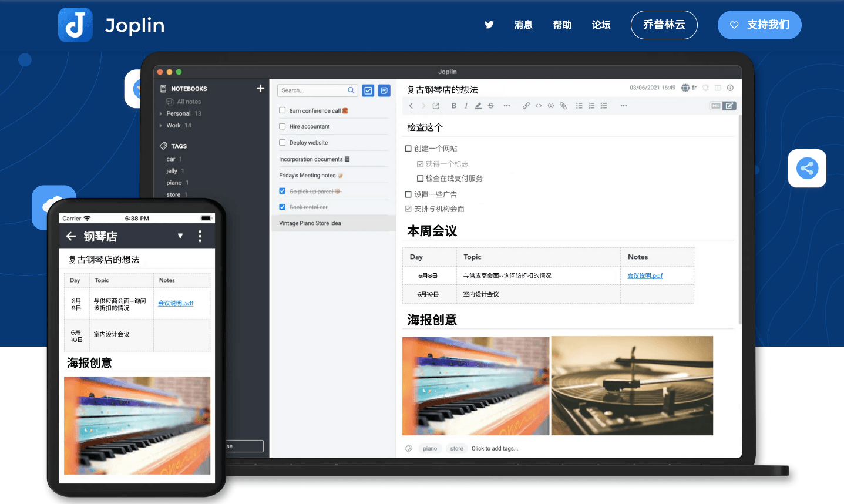The height and width of the screenshot is (504, 844).
Task: Open note properties info icon
Action: (730, 88)
